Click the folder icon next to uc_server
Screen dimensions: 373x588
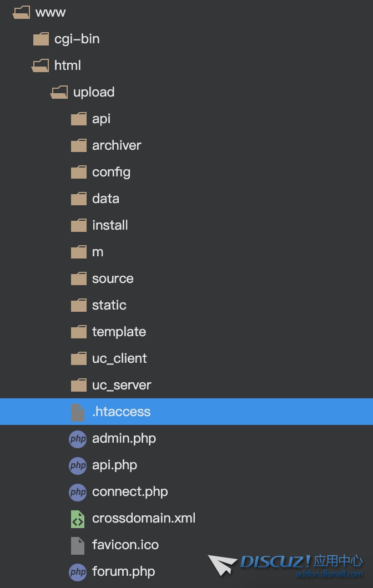coord(79,385)
